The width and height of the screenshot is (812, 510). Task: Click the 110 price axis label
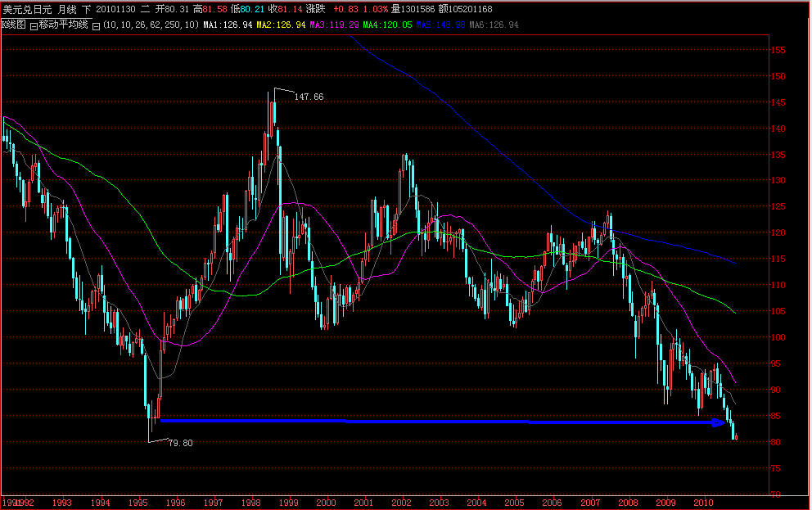click(778, 286)
